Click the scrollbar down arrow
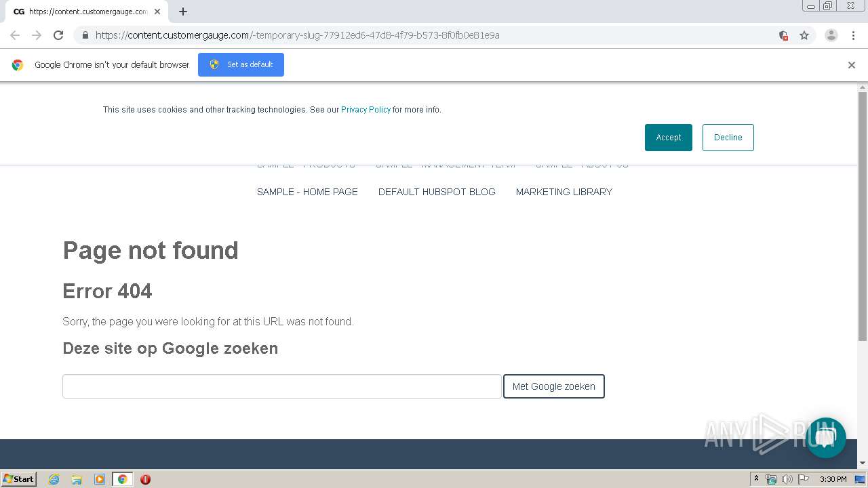868x488 pixels. click(x=863, y=463)
